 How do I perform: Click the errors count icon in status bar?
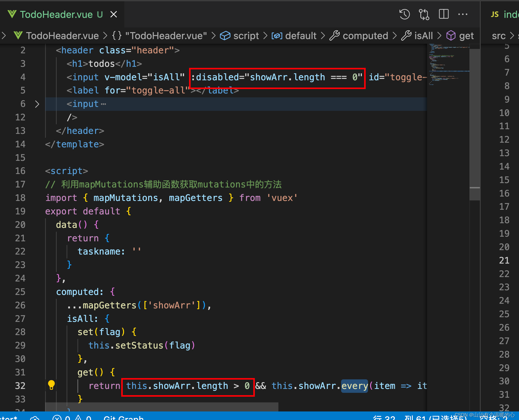[x=57, y=417]
